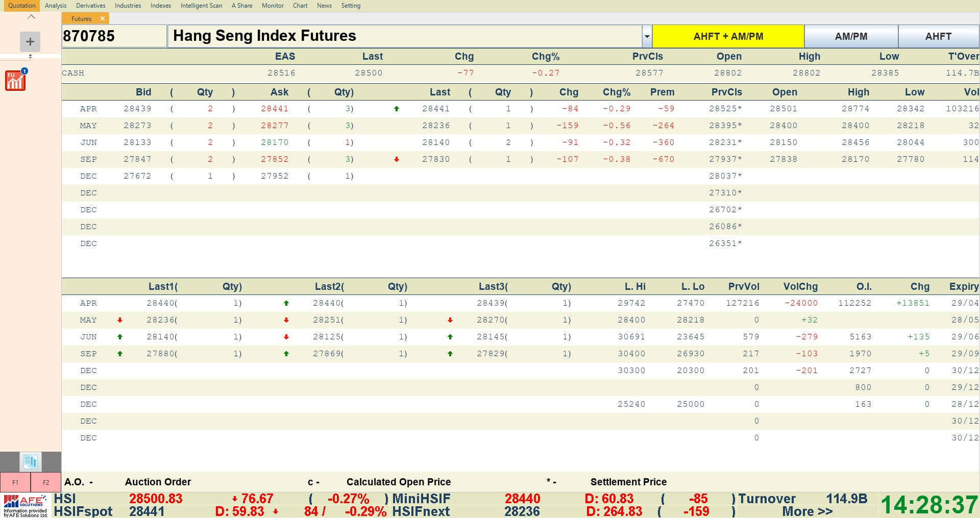This screenshot has width=980, height=518.
Task: Click the red down arrow in SEP quote row
Action: [x=397, y=159]
